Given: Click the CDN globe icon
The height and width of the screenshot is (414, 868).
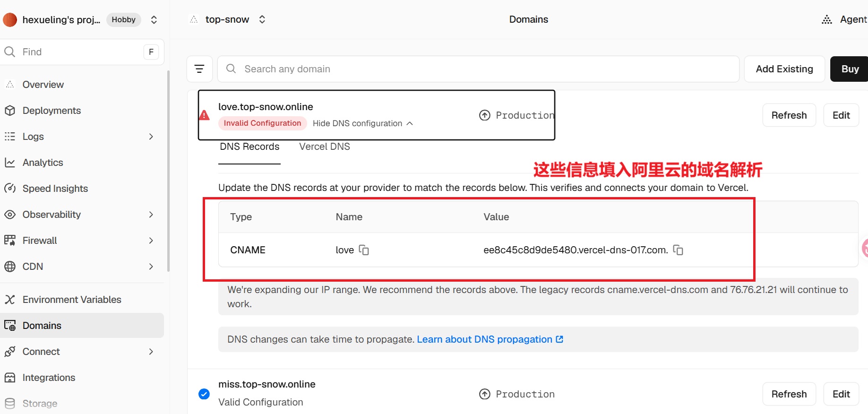Looking at the screenshot, I should (10, 267).
